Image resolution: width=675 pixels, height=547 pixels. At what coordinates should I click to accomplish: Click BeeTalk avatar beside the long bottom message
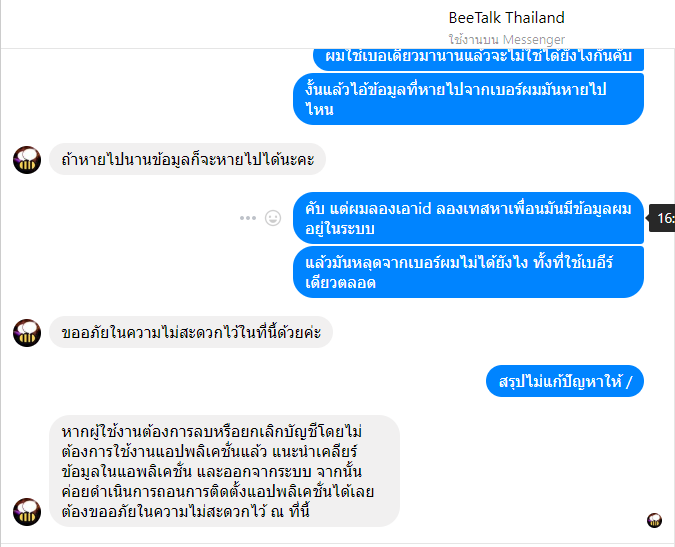(x=27, y=512)
